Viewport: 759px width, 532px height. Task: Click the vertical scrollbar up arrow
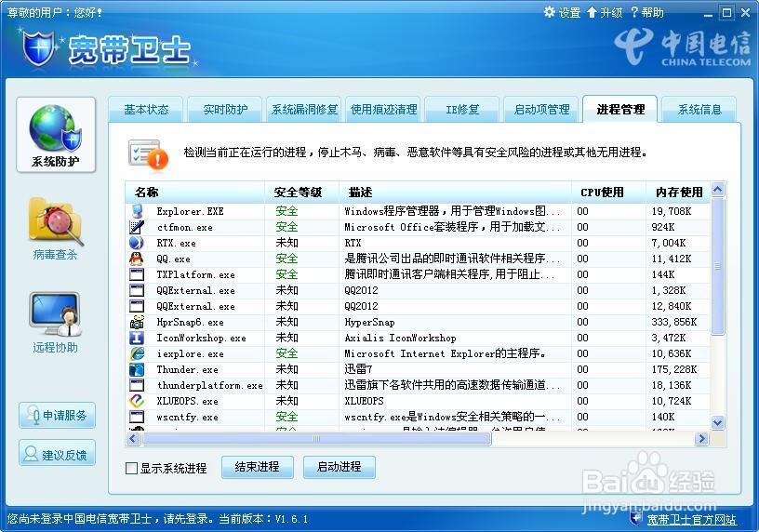pos(718,190)
